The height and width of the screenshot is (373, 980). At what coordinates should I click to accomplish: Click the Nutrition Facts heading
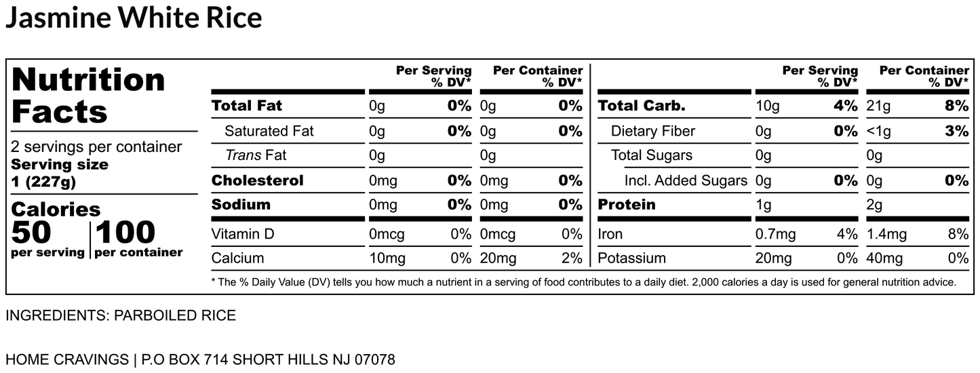coord(89,95)
